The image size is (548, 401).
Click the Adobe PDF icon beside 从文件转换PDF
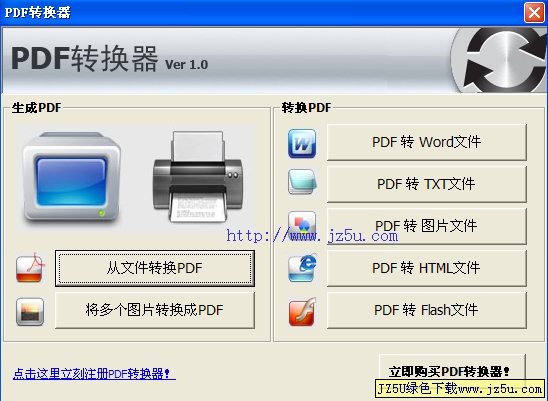[x=31, y=267]
